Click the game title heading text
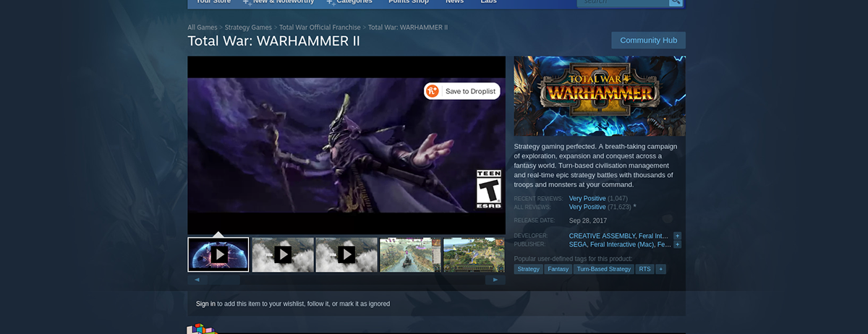Viewport: 868px width, 334px height. tap(273, 41)
